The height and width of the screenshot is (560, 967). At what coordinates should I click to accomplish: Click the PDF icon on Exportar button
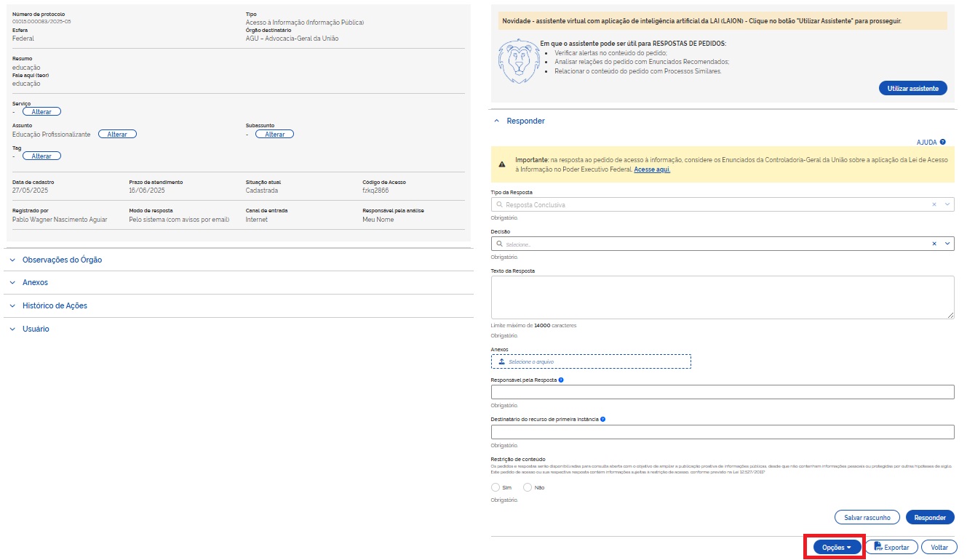tap(878, 547)
